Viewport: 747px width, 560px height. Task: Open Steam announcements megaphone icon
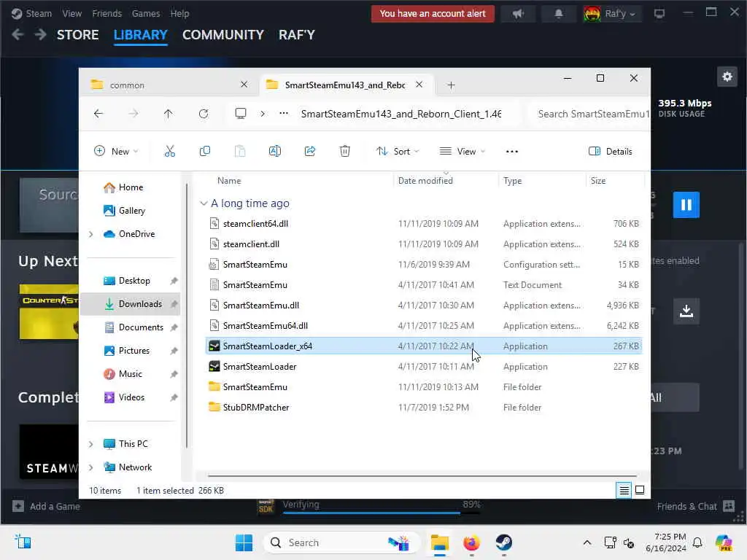coord(518,14)
